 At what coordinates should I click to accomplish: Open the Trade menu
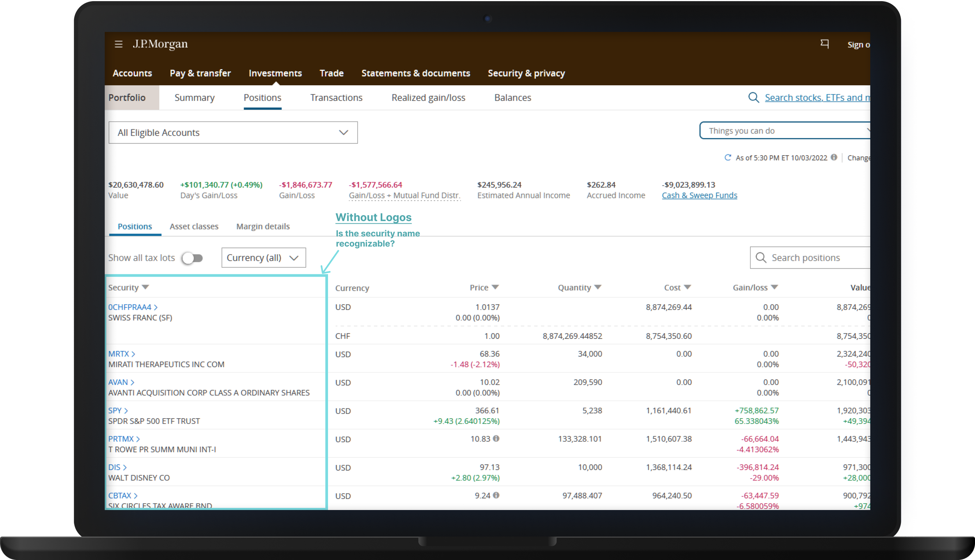[331, 73]
